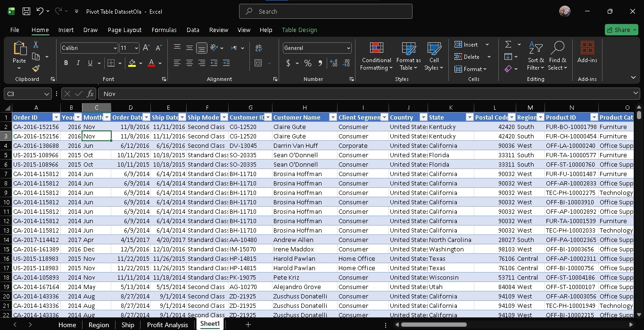Switch to the Table Design tab

(x=299, y=30)
